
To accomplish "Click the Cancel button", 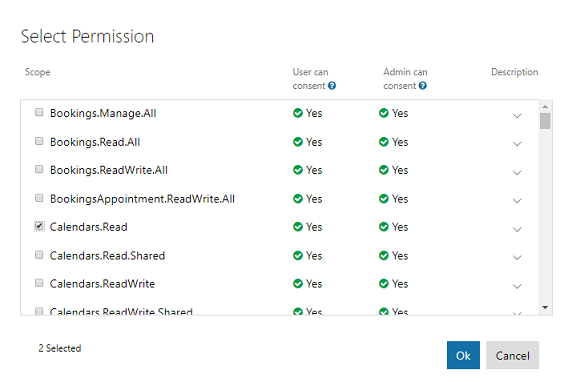I will [x=512, y=355].
